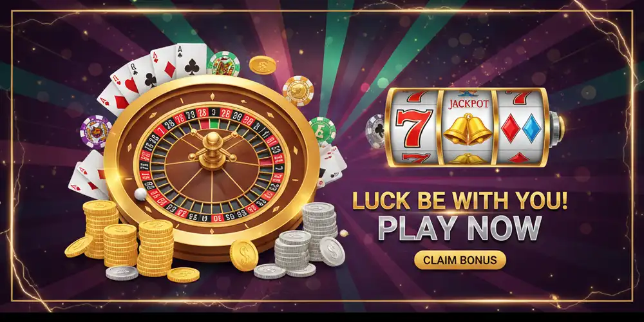Click the golden bells slot symbol

(468, 129)
